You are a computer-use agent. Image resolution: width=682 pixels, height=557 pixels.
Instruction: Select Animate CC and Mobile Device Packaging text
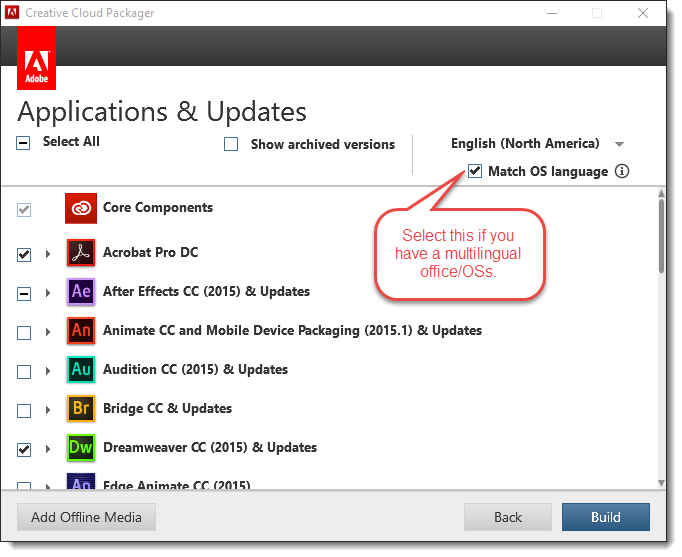pos(292,331)
